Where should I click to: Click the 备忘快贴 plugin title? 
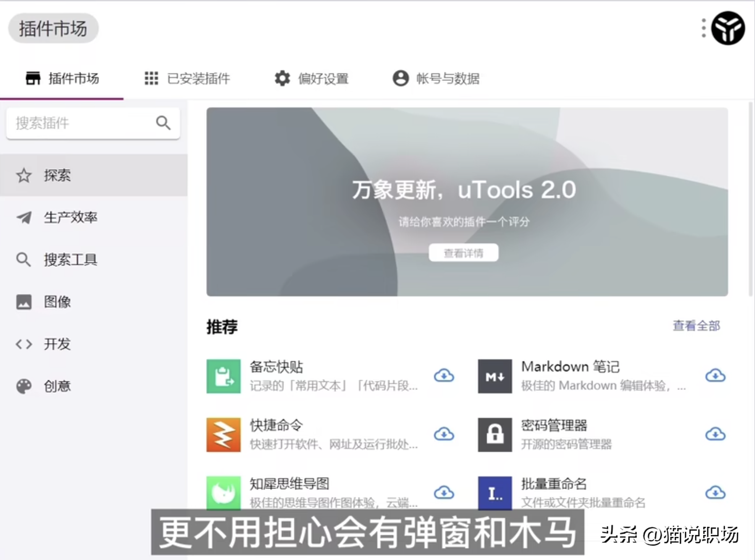[276, 367]
